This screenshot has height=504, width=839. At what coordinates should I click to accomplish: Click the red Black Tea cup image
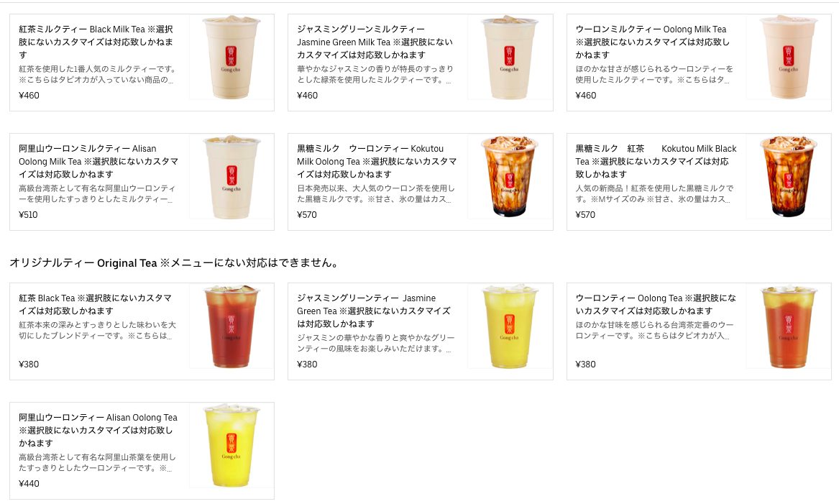click(231, 326)
